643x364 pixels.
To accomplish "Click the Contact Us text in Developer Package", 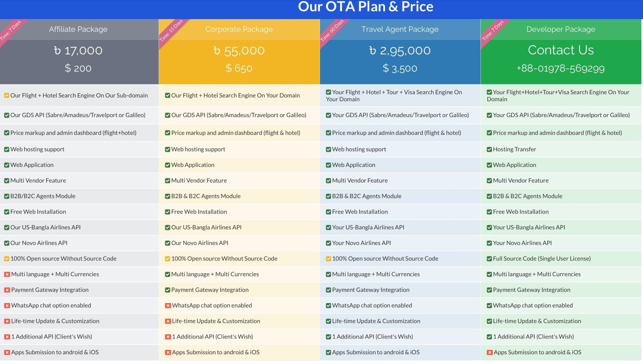I will tap(561, 50).
